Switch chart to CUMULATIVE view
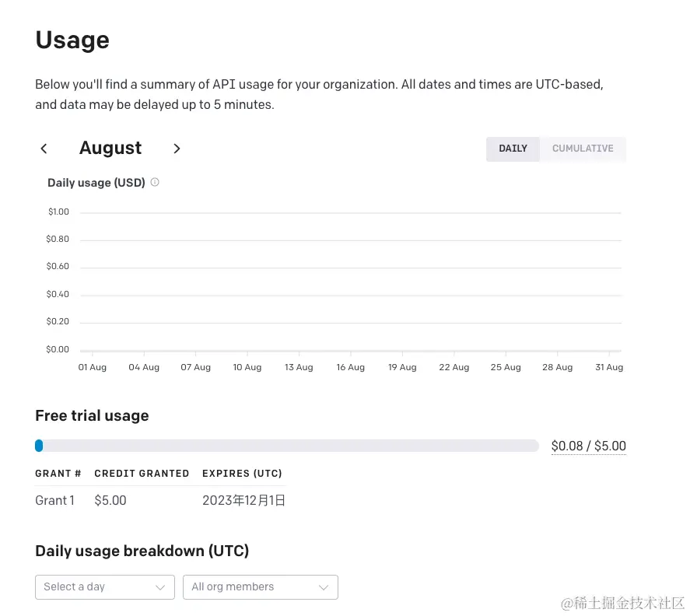This screenshot has width=690, height=616. pyautogui.click(x=583, y=149)
